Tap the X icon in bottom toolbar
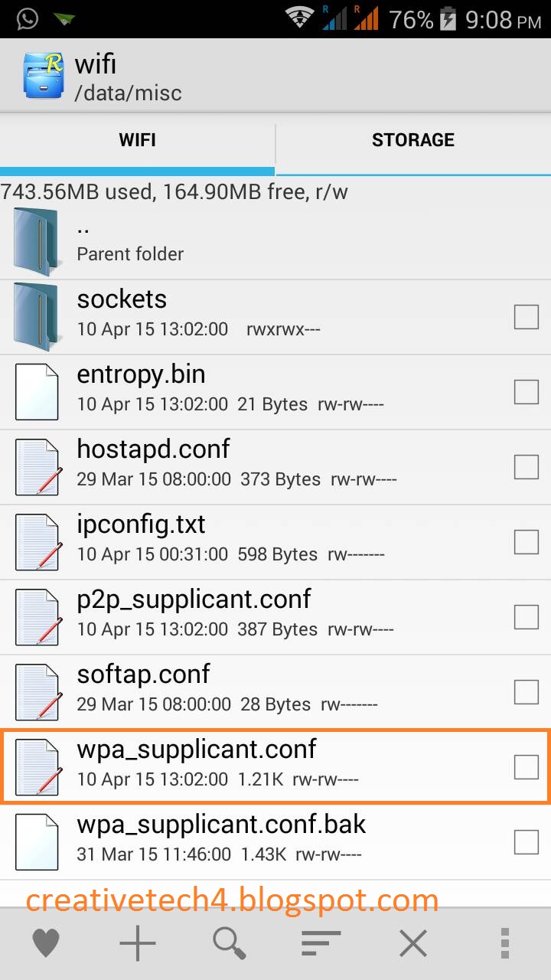551x980 pixels. (413, 942)
